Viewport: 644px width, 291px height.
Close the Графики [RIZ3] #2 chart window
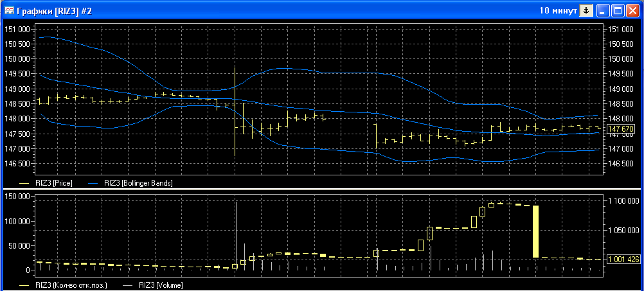point(632,10)
